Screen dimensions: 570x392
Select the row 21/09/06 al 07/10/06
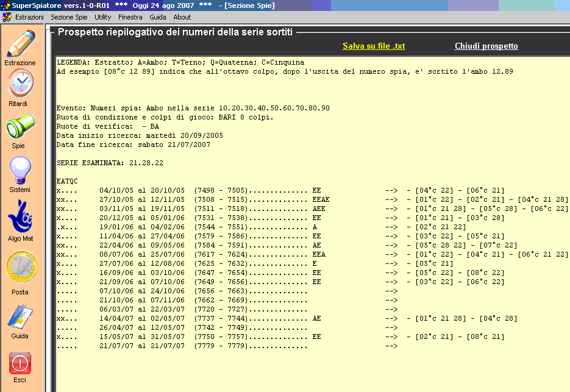coord(280,282)
